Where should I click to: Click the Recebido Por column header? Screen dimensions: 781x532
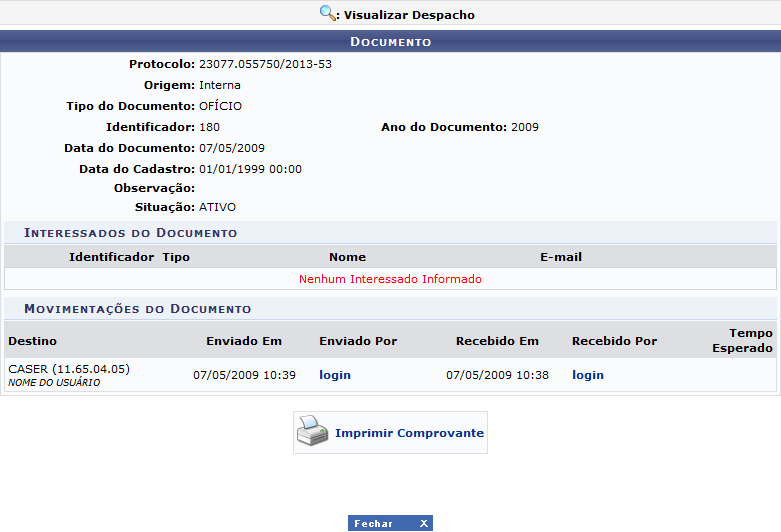point(615,341)
